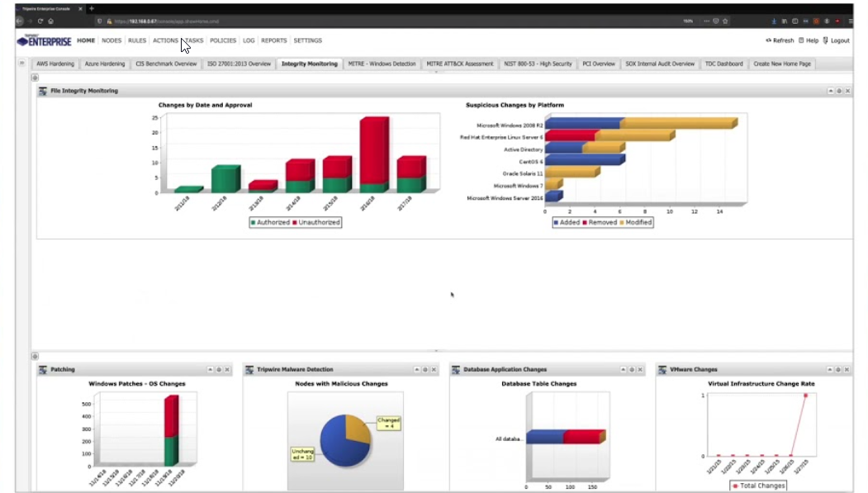The image size is (868, 493).
Task: Click the Patching panel icon
Action: (43, 370)
